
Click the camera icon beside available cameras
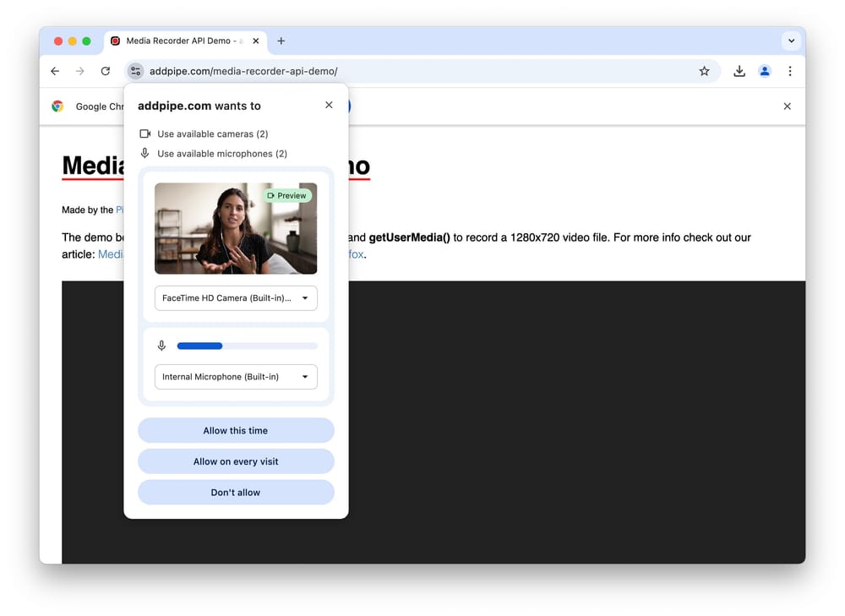[145, 134]
